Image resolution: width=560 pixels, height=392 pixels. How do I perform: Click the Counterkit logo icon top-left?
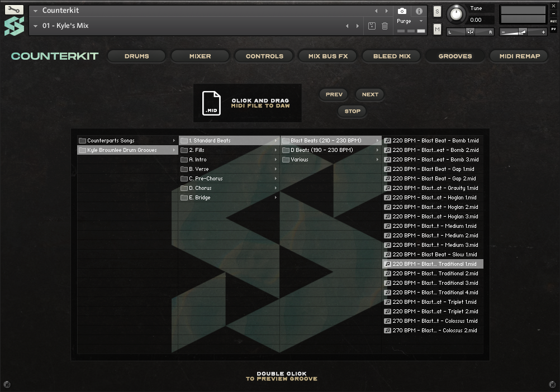pos(14,25)
